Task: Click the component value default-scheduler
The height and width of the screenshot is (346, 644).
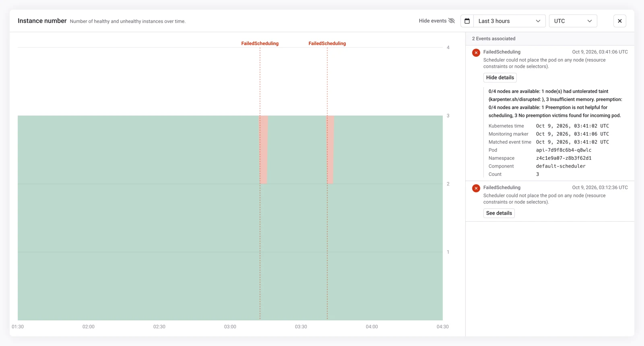Action: pyautogui.click(x=561, y=166)
